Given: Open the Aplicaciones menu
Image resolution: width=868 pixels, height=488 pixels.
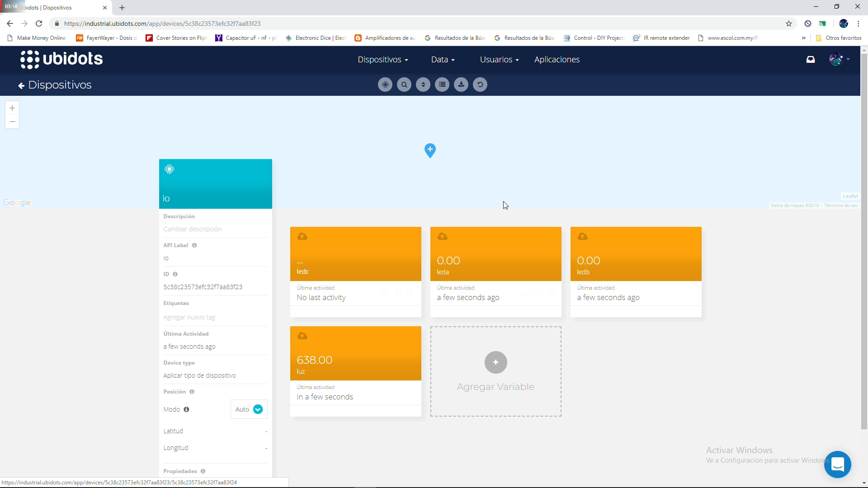Looking at the screenshot, I should tap(557, 59).
